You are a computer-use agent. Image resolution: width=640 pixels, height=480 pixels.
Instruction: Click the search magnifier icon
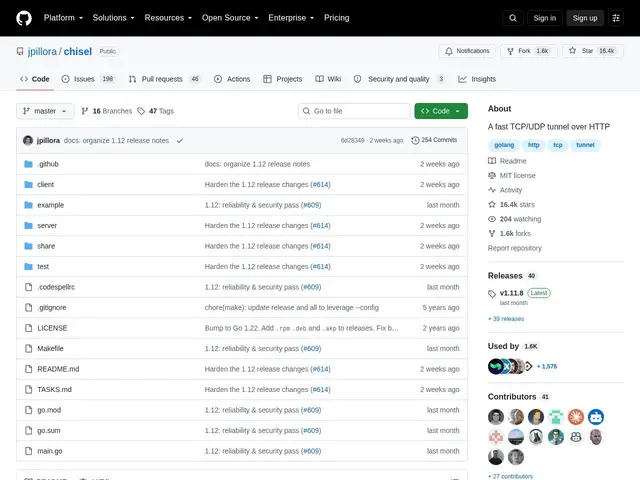(513, 18)
